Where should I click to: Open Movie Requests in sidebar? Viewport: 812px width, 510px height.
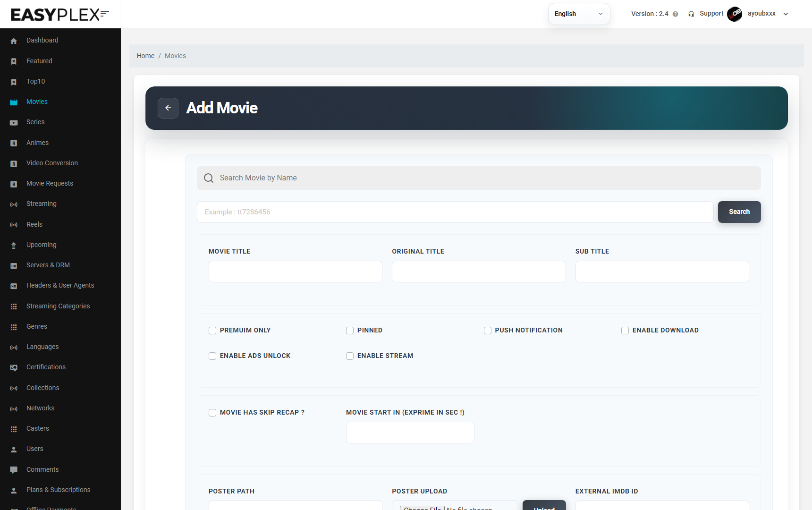click(x=50, y=183)
